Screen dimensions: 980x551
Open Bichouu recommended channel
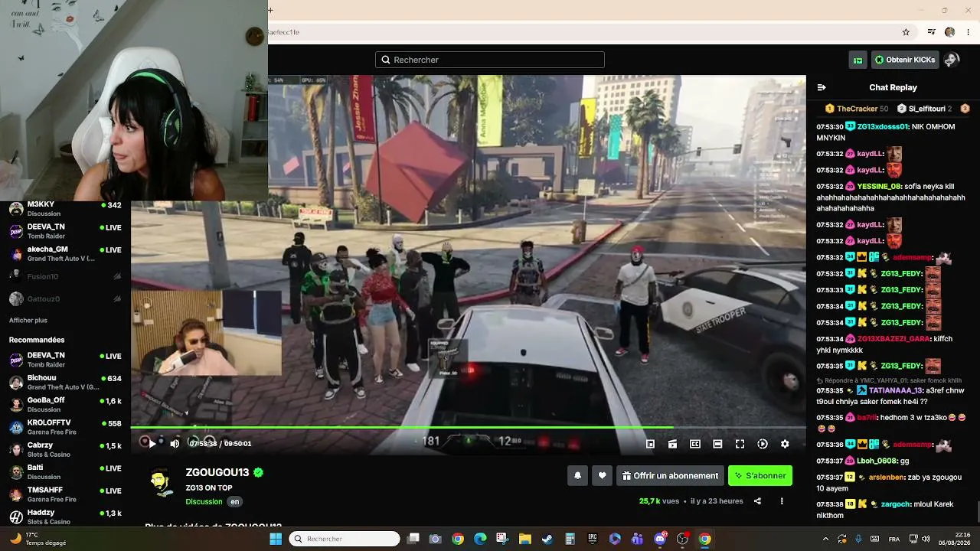tap(65, 383)
